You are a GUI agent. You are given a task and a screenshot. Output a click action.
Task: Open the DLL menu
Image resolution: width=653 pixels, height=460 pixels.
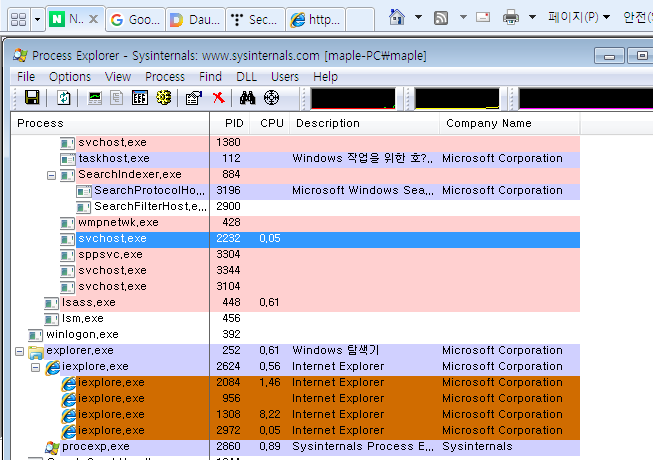click(246, 77)
